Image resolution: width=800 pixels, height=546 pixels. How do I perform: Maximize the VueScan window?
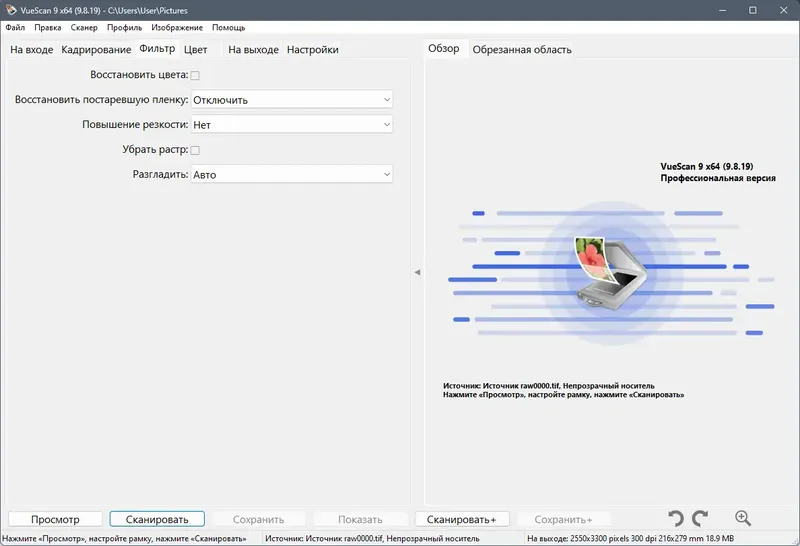coord(753,10)
